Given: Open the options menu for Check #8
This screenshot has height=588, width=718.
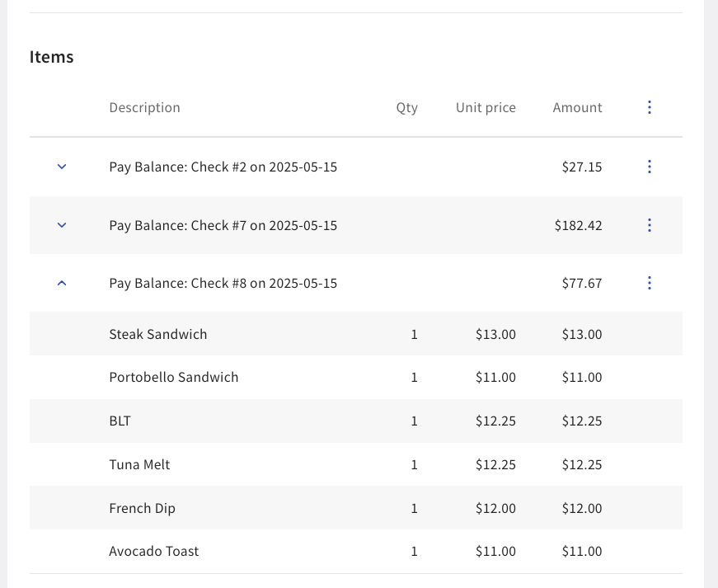Looking at the screenshot, I should tap(650, 283).
